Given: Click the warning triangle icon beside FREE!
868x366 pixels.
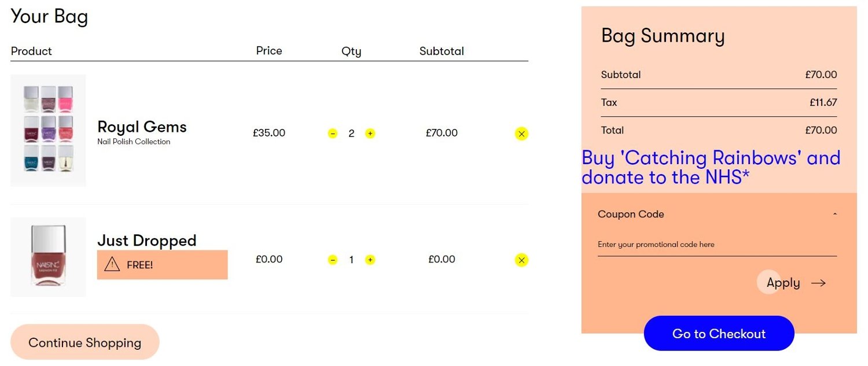Looking at the screenshot, I should 112,265.
